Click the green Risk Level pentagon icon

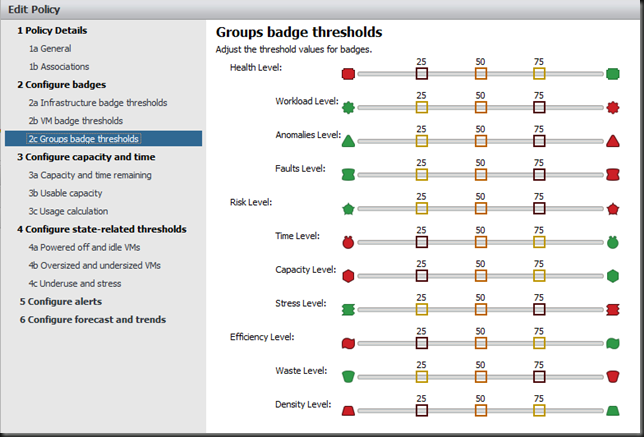[x=348, y=209]
